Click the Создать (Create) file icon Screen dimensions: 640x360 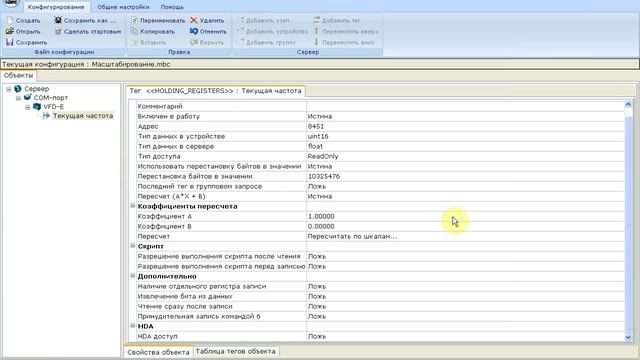tap(10, 20)
